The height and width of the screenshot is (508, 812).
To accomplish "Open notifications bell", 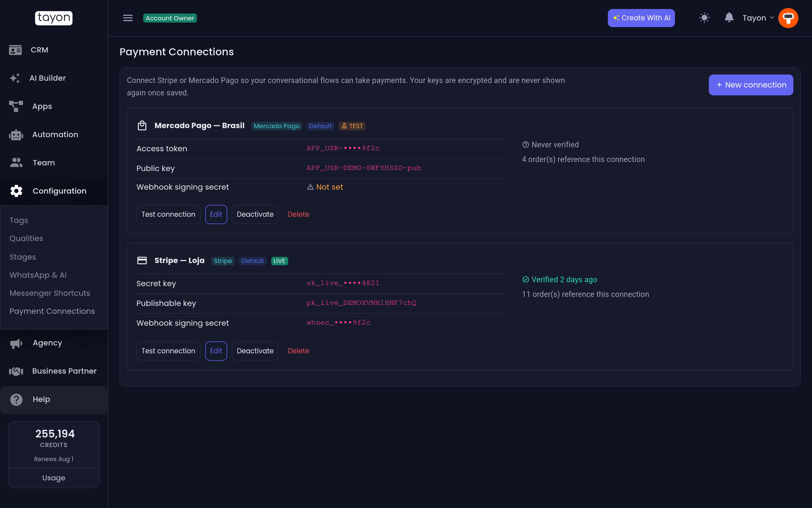I will [729, 17].
